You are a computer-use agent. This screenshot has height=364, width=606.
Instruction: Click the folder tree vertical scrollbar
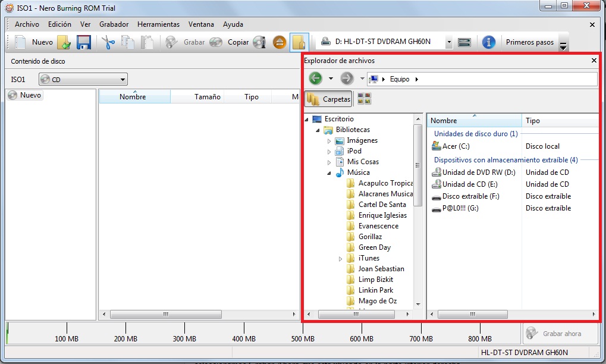tap(418, 165)
